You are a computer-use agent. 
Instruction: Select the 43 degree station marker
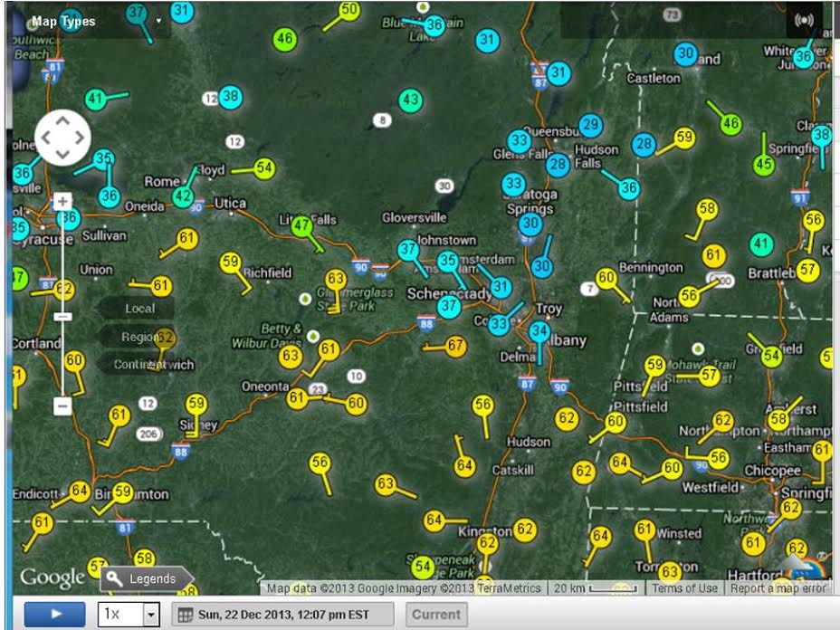click(410, 100)
